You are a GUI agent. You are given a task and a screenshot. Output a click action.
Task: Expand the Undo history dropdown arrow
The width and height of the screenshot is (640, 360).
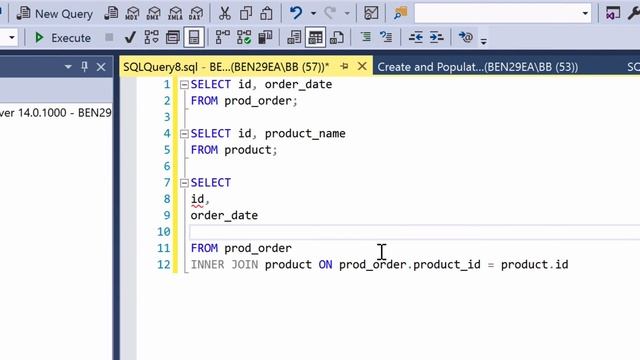tap(313, 13)
